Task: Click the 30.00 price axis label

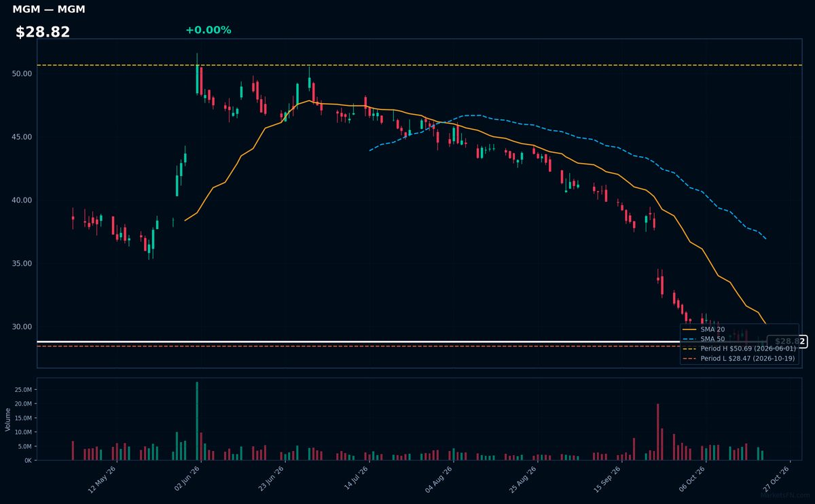Action: [x=22, y=326]
